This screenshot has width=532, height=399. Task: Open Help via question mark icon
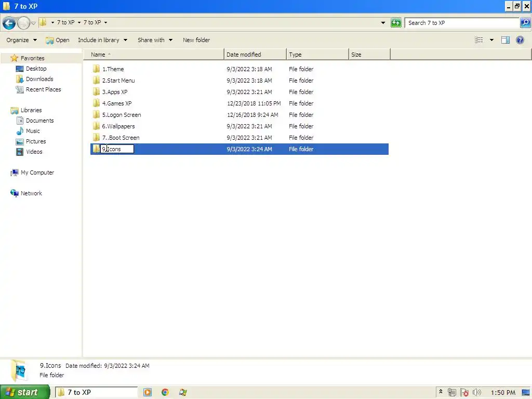point(520,40)
